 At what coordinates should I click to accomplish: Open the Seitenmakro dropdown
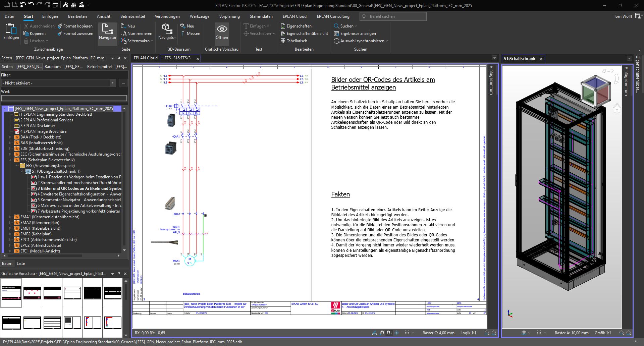[x=152, y=41]
